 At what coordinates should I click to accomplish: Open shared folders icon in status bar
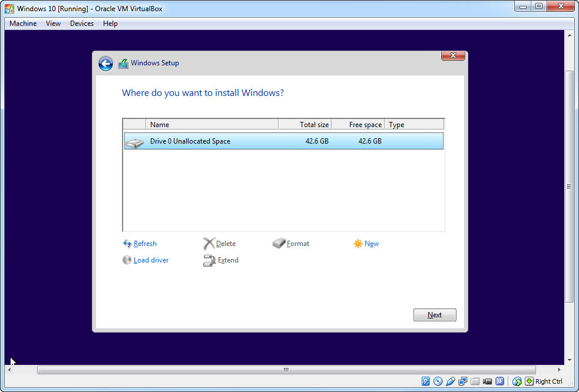tap(475, 381)
